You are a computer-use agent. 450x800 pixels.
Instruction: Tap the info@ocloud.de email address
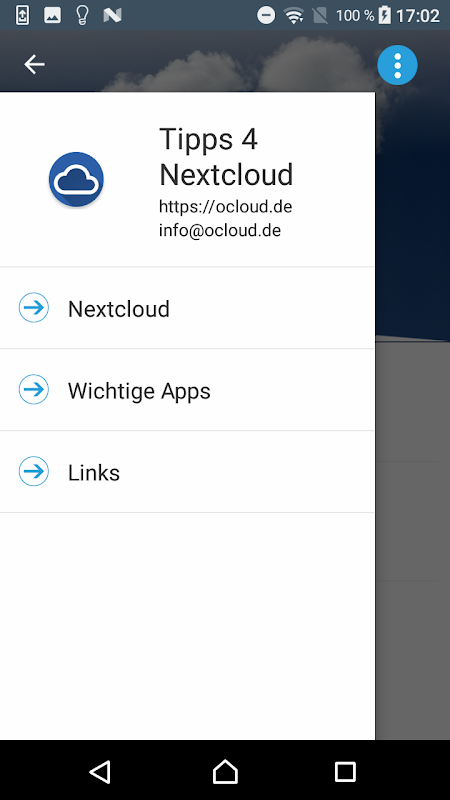tap(220, 230)
